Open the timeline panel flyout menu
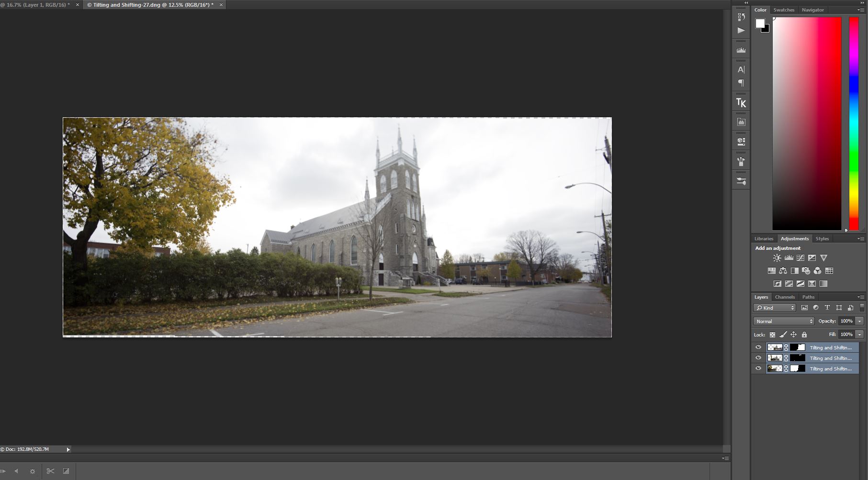The height and width of the screenshot is (480, 868). pos(725,458)
